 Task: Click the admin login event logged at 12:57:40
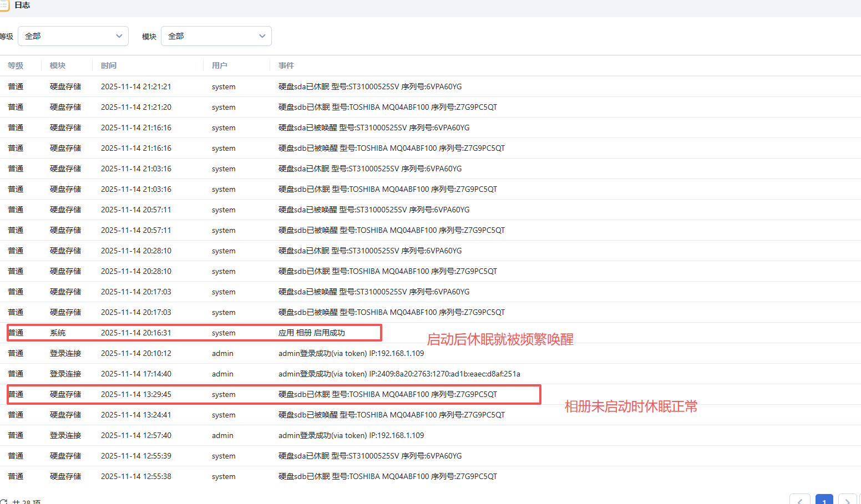click(351, 435)
